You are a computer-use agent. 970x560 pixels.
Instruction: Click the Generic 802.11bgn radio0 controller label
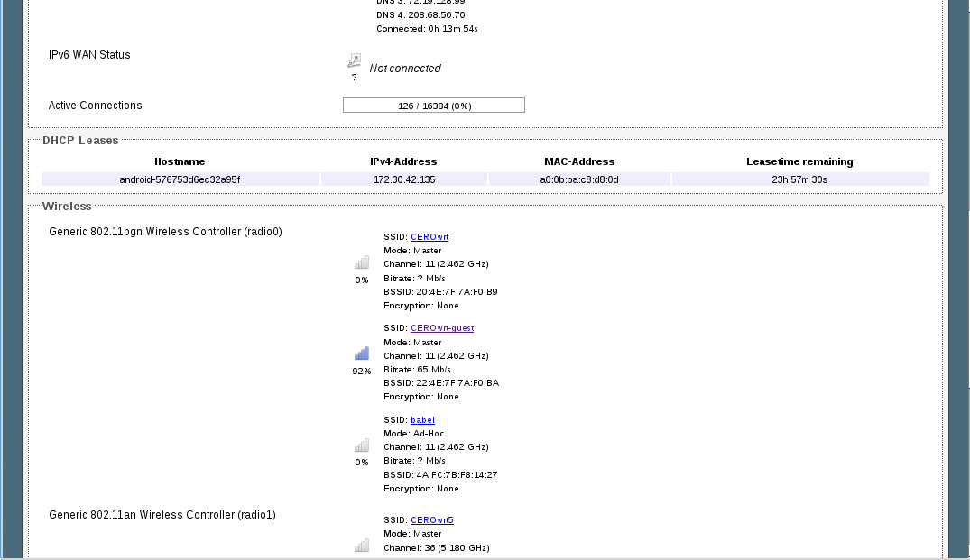(x=165, y=232)
